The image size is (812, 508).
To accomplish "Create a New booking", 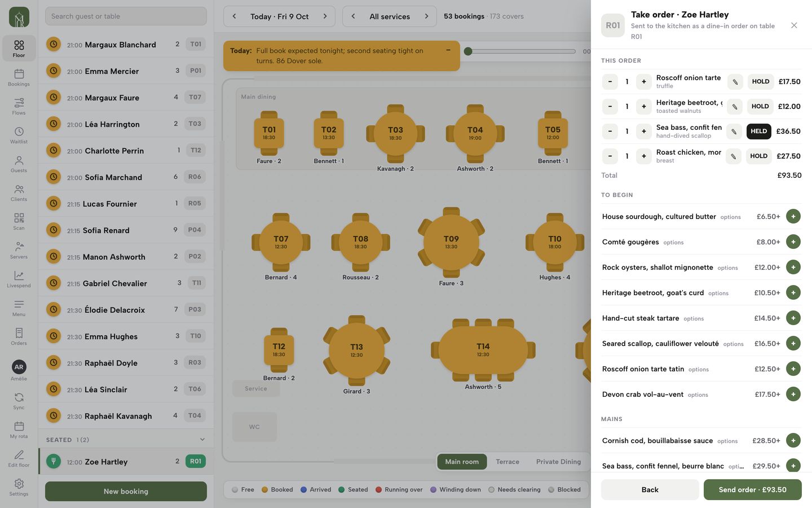I will pyautogui.click(x=126, y=491).
